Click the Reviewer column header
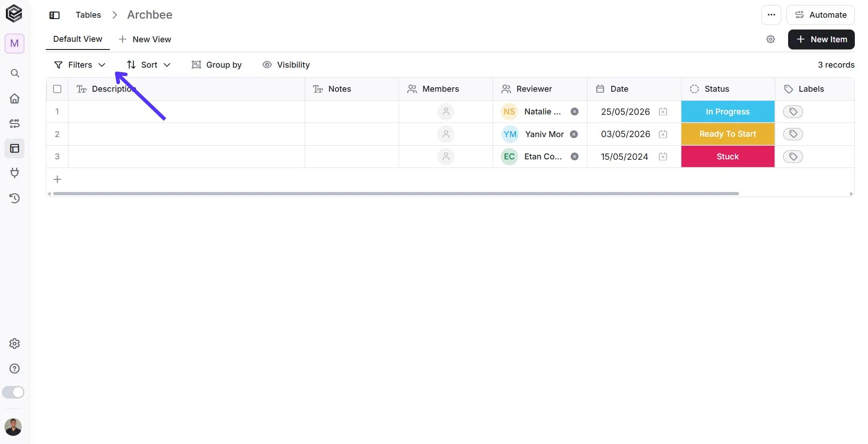 [x=540, y=89]
